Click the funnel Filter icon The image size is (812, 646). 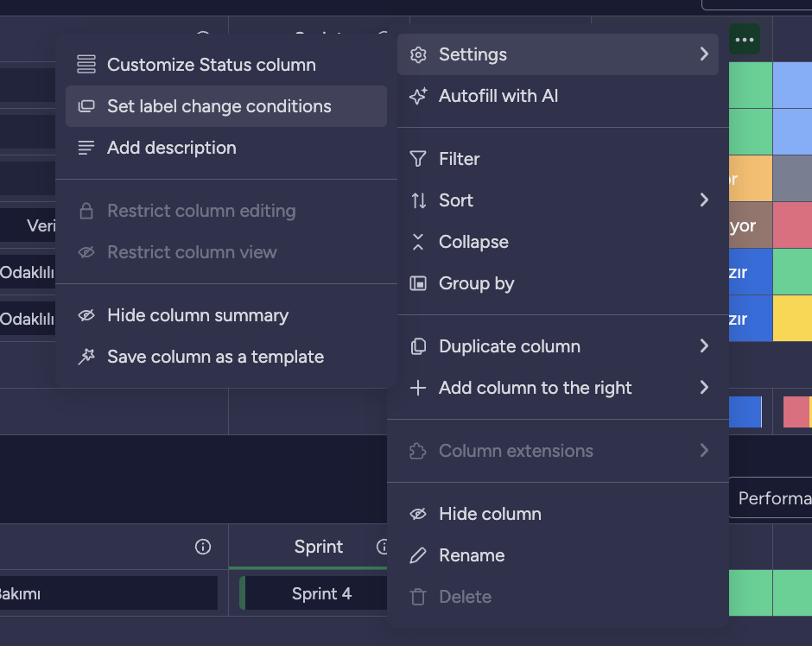418,158
